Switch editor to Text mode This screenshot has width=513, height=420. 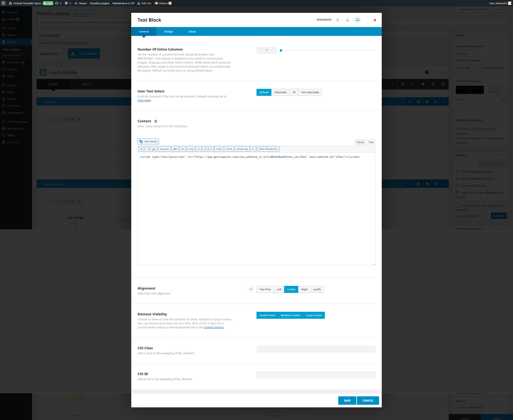tap(371, 142)
